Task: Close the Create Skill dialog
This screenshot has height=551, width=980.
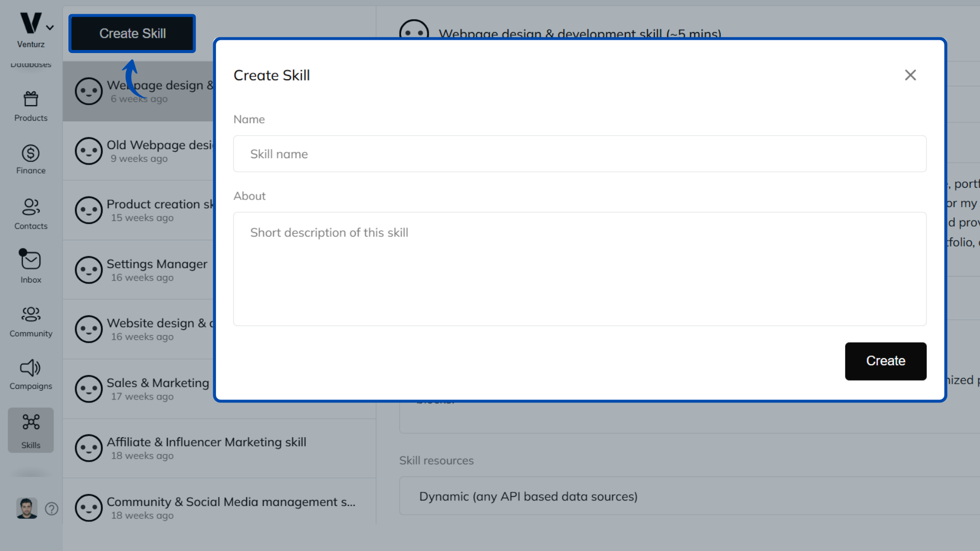Action: 911,75
